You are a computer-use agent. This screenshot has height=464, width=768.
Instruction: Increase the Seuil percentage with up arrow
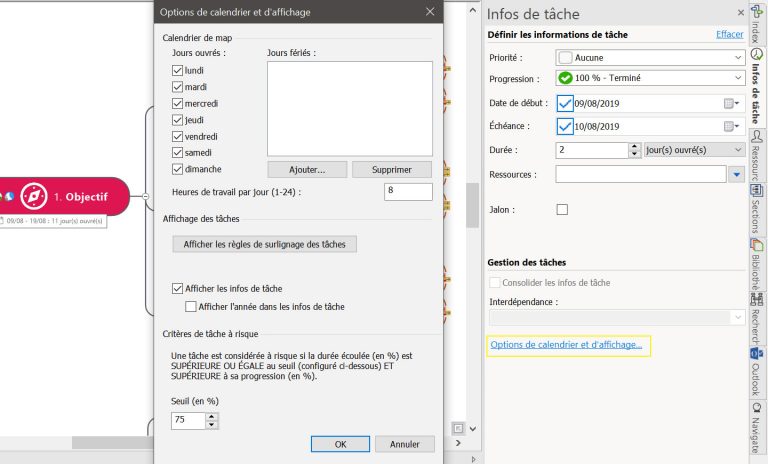click(211, 416)
